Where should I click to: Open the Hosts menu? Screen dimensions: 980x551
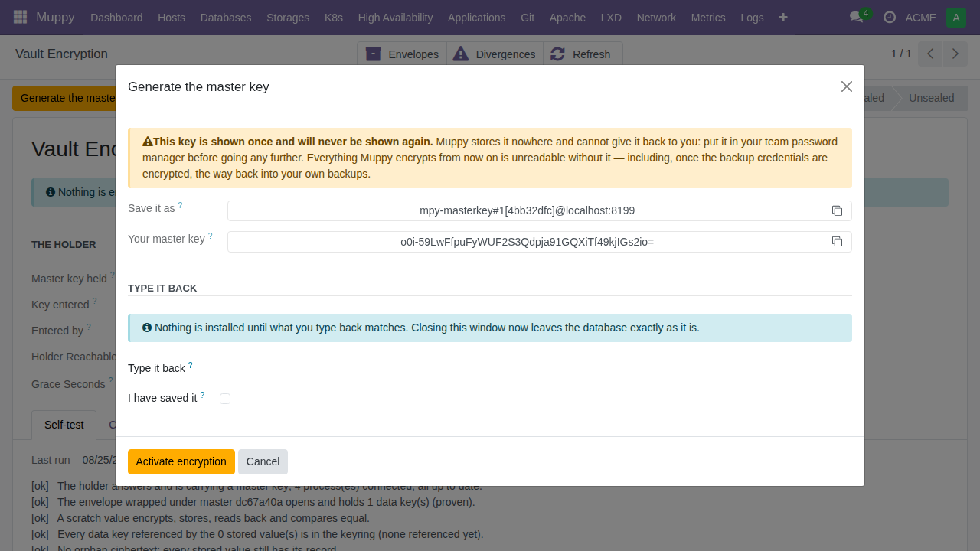click(171, 18)
